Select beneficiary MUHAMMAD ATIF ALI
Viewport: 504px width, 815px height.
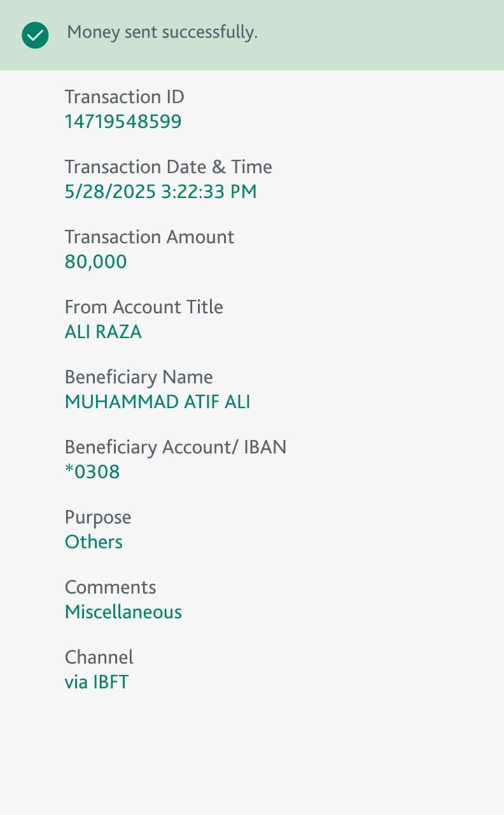pyautogui.click(x=157, y=402)
